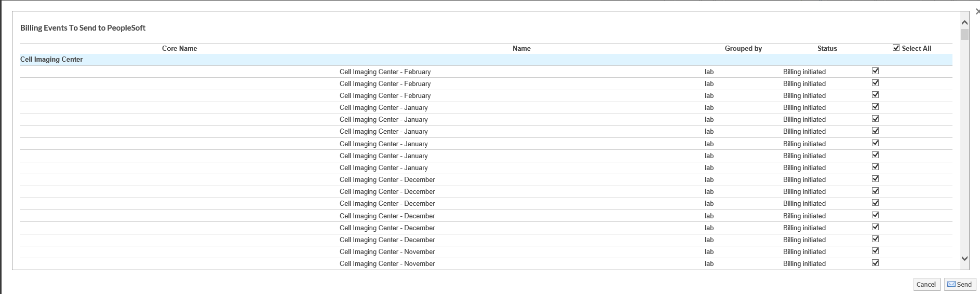
Task: Select the Cell Imaging Center group row
Action: 51,60
